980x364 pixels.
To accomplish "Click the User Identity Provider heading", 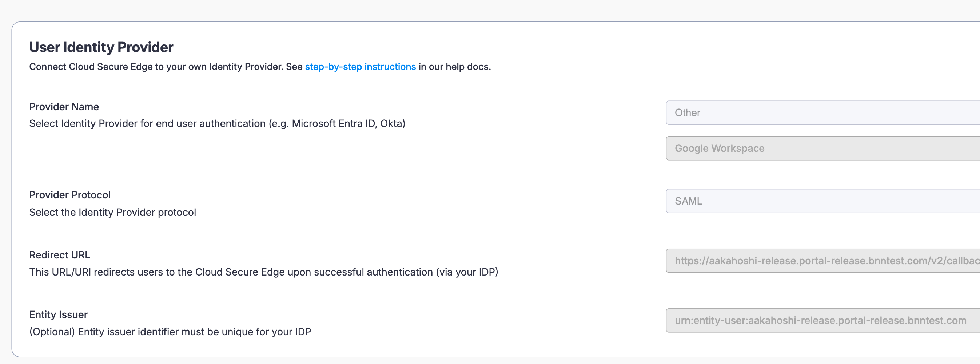I will pyautogui.click(x=101, y=47).
